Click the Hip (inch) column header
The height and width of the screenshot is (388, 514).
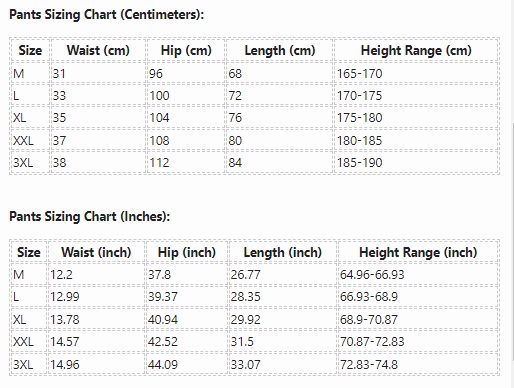pos(187,252)
